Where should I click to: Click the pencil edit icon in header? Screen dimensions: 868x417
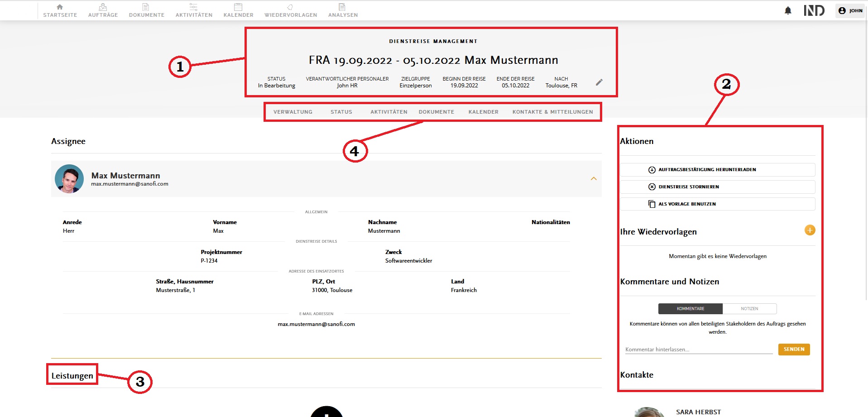pos(599,82)
